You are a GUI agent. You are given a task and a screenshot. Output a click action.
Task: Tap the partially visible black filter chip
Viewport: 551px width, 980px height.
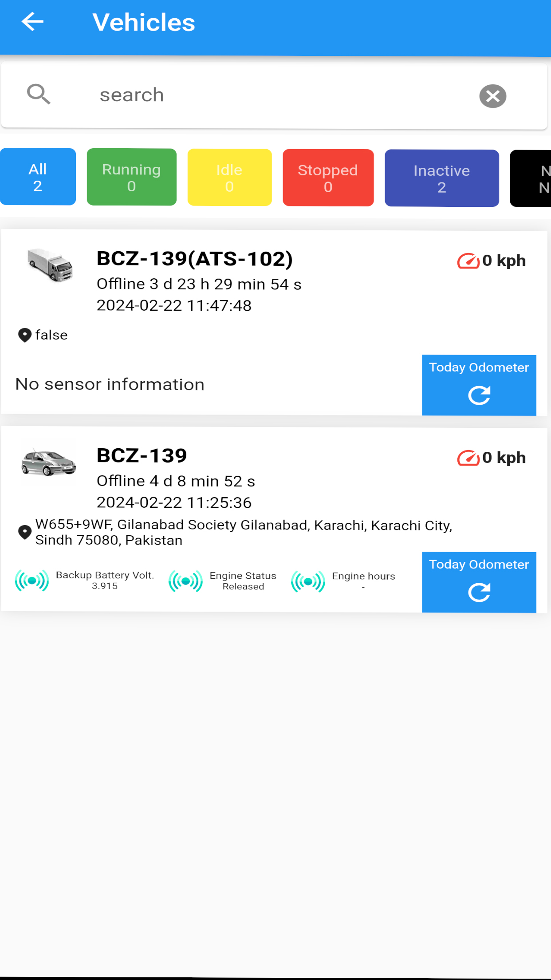click(532, 178)
